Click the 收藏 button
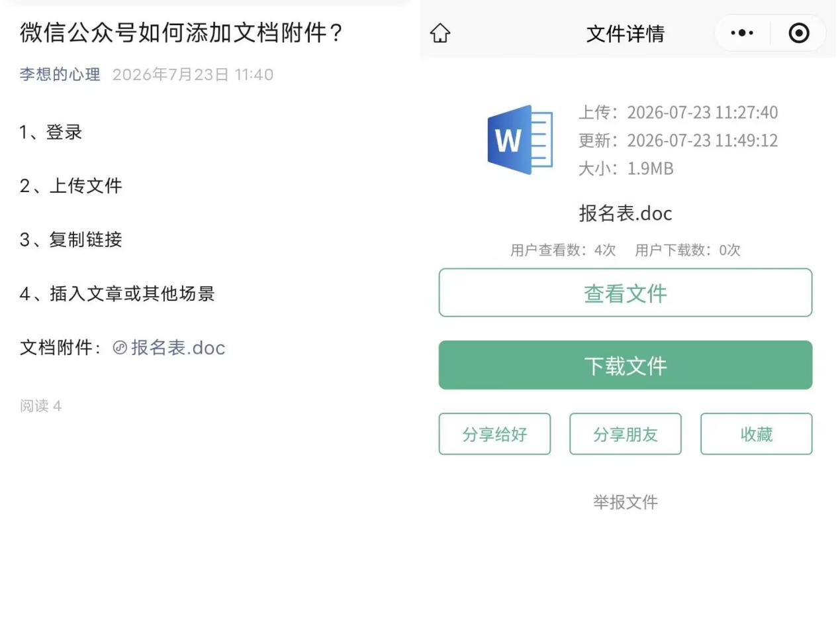Screen dimensions: 840x630 pos(756,434)
